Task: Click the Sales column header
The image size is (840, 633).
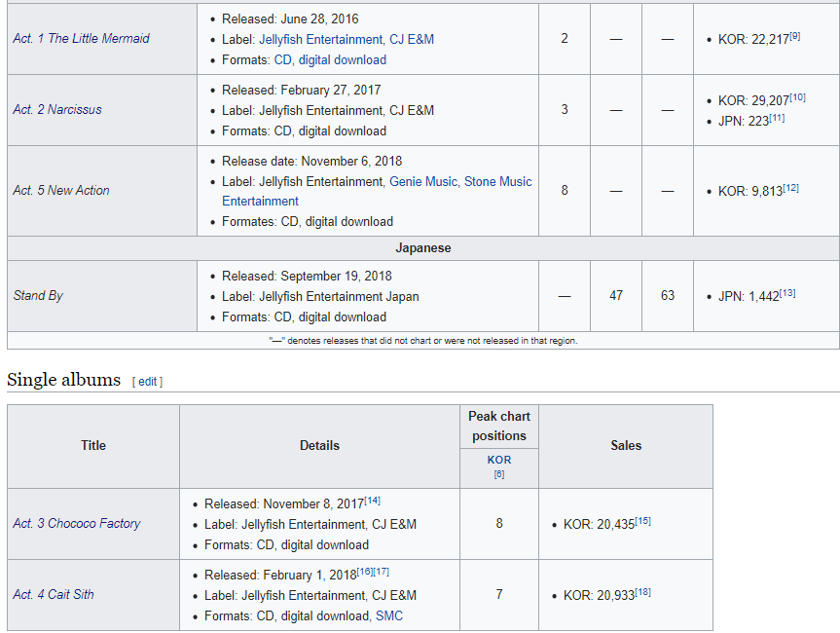Action: [626, 446]
